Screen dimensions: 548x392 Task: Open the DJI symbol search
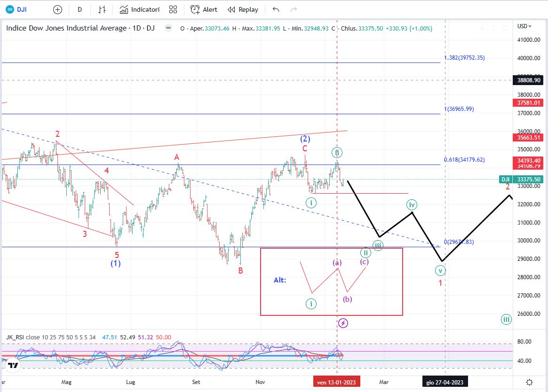[x=16, y=9]
